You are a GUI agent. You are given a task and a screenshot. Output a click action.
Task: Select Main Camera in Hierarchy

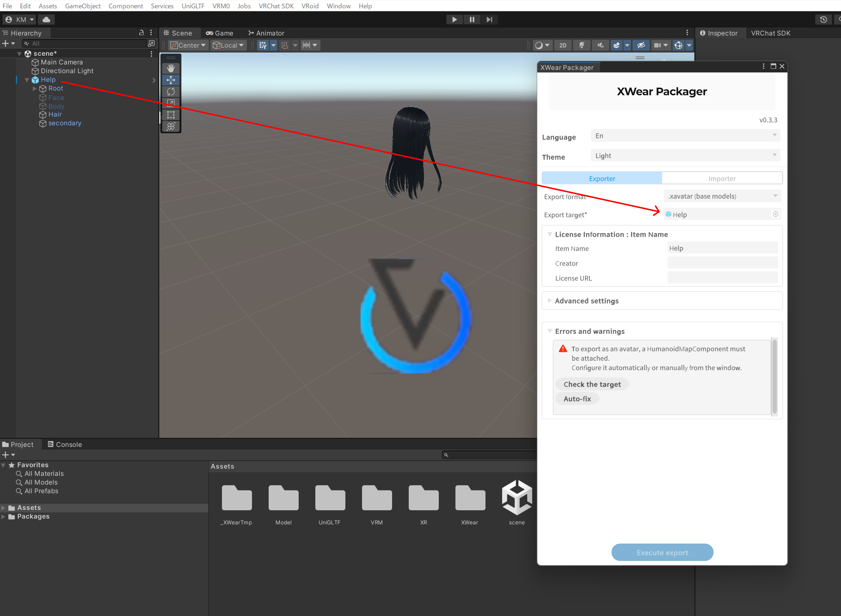[x=62, y=62]
